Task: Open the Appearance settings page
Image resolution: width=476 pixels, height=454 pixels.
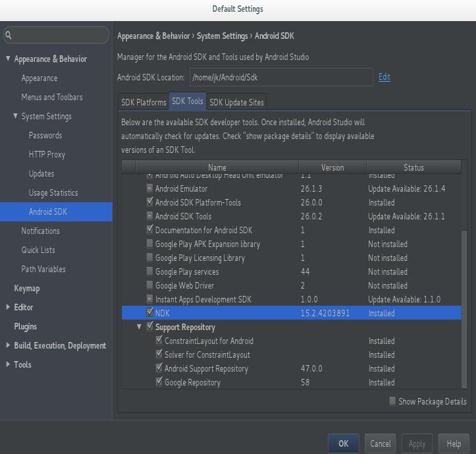Action: pos(40,78)
